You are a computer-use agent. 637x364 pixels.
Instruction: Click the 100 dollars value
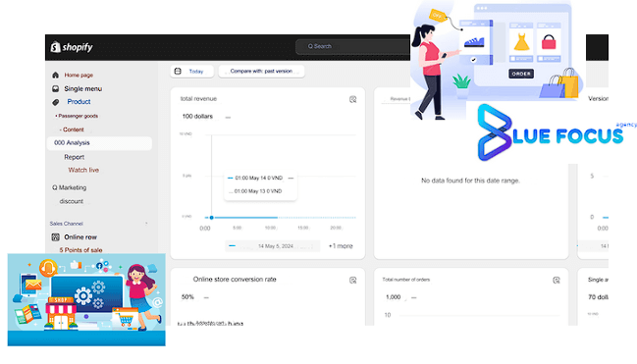197,116
